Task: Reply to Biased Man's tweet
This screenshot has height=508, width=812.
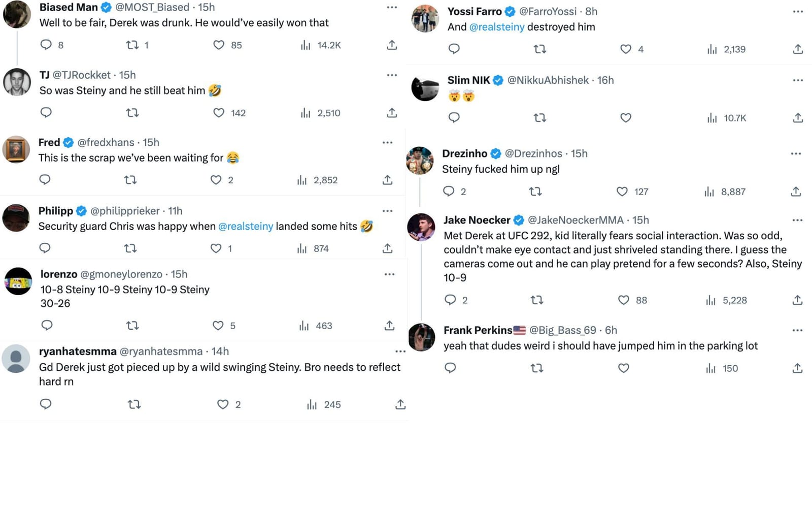Action: click(x=46, y=45)
